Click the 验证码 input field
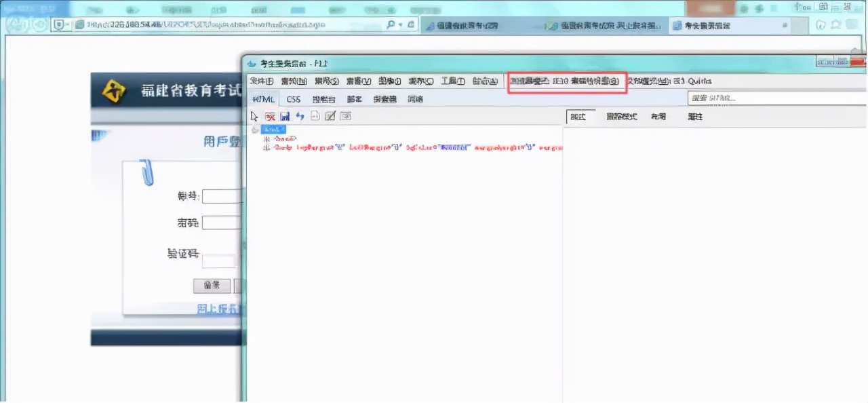This screenshot has width=868, height=403. [218, 261]
